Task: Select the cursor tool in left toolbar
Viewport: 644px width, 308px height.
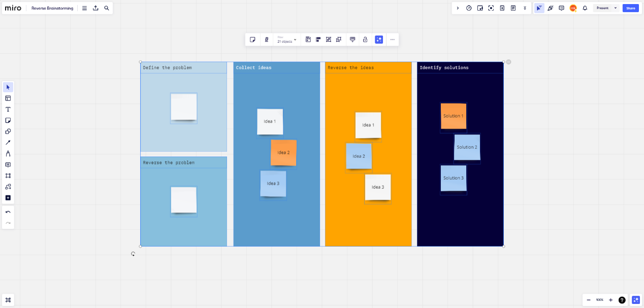Action: pyautogui.click(x=8, y=87)
